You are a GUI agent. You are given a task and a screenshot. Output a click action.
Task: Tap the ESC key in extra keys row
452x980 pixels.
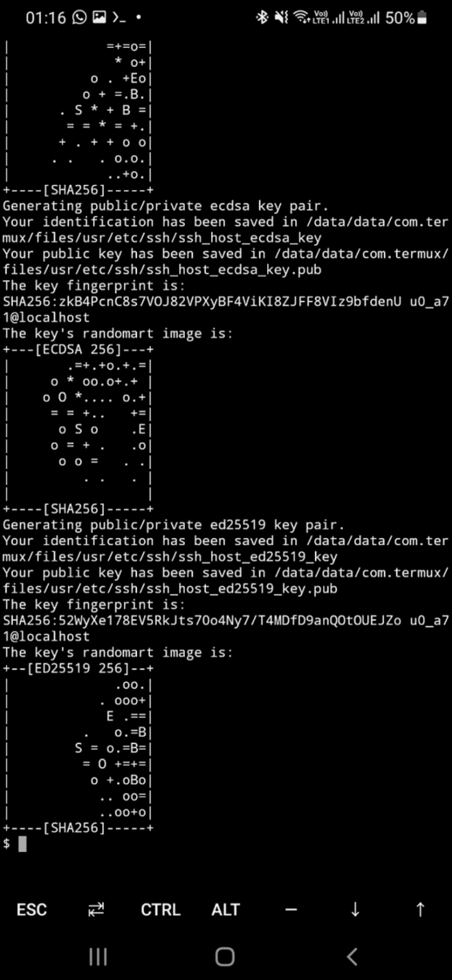32,909
